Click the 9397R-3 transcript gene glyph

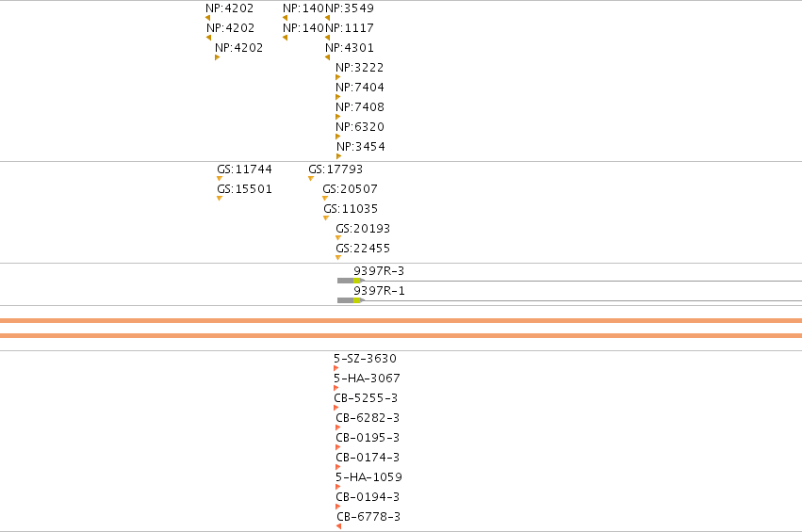tap(569, 281)
